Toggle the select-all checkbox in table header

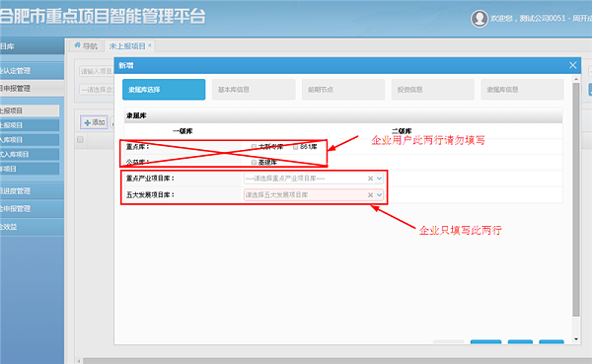[80, 140]
